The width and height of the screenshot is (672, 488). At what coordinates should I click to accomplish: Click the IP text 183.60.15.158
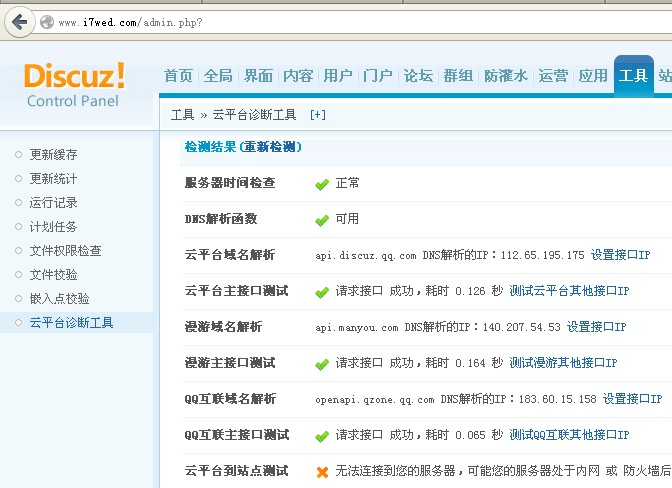tap(558, 399)
